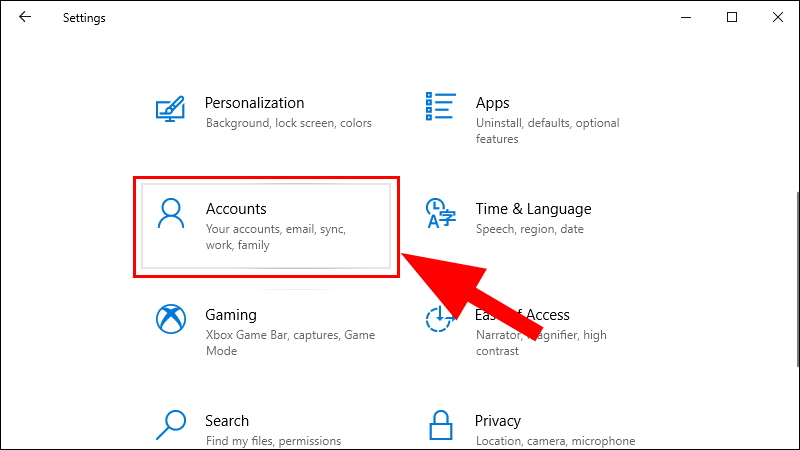
Task: Select the Accounts title text
Action: (236, 209)
